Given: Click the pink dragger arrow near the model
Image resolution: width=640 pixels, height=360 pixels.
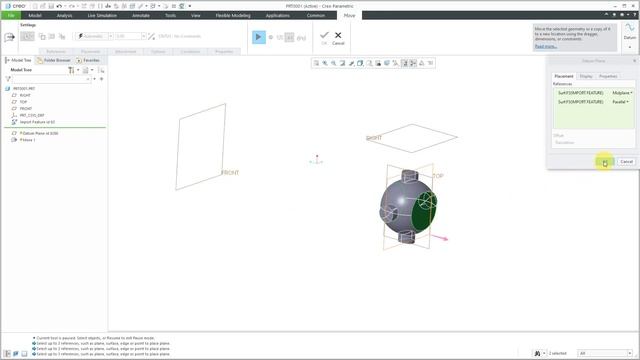Looking at the screenshot, I should (x=440, y=238).
